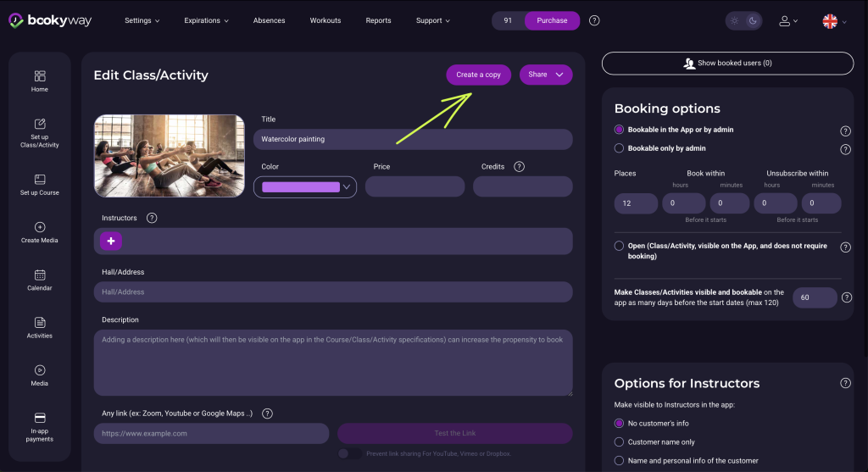Viewport: 868px width, 472px height.
Task: Open the Expirations menu
Action: (x=206, y=20)
